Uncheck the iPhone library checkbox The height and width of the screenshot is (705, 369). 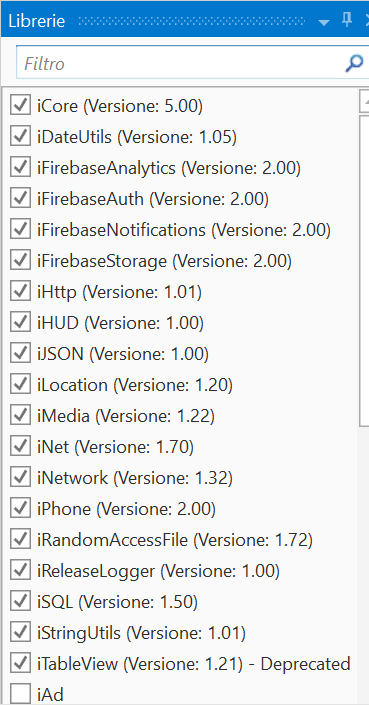(20, 509)
